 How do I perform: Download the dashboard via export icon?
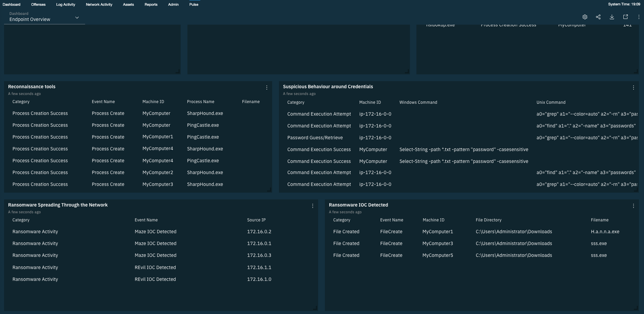click(x=612, y=17)
